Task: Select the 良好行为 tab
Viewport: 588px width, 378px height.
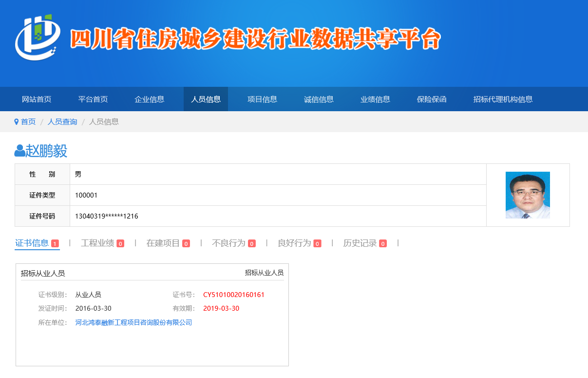Action: [x=294, y=243]
